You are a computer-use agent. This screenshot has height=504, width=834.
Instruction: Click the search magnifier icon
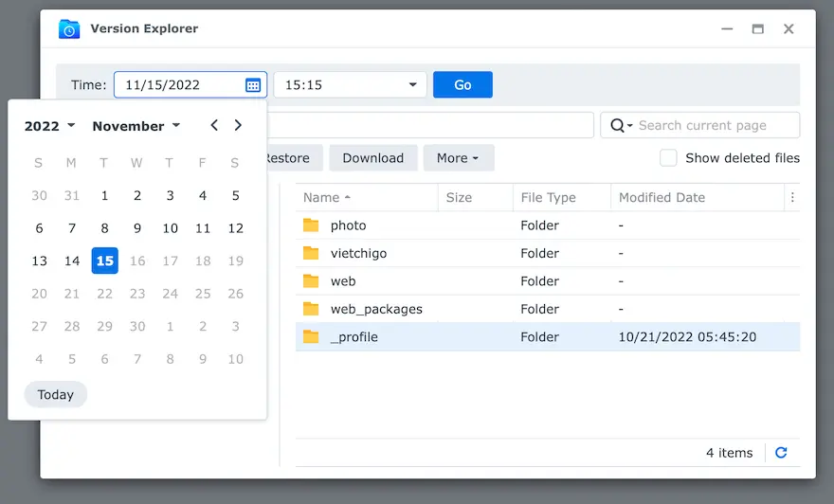[619, 126]
